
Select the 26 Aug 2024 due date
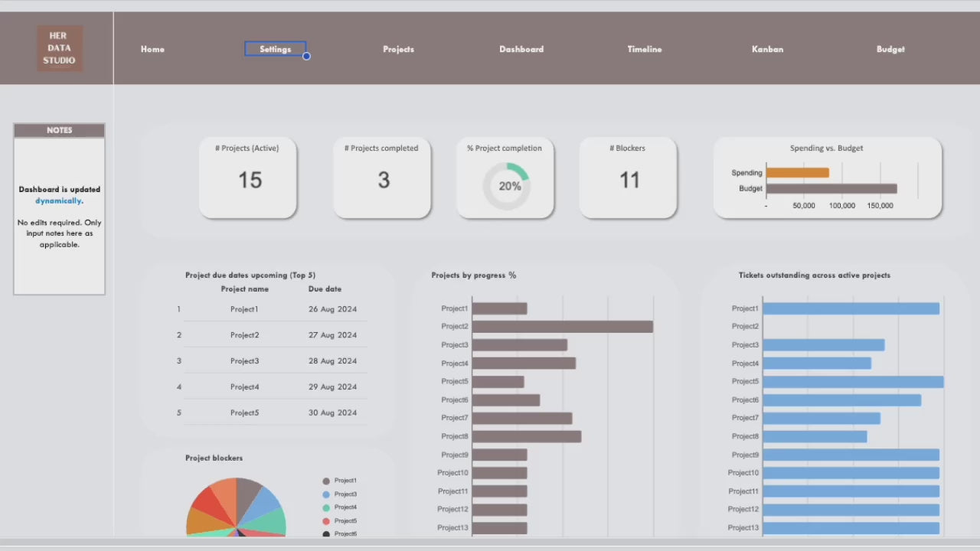[332, 309]
